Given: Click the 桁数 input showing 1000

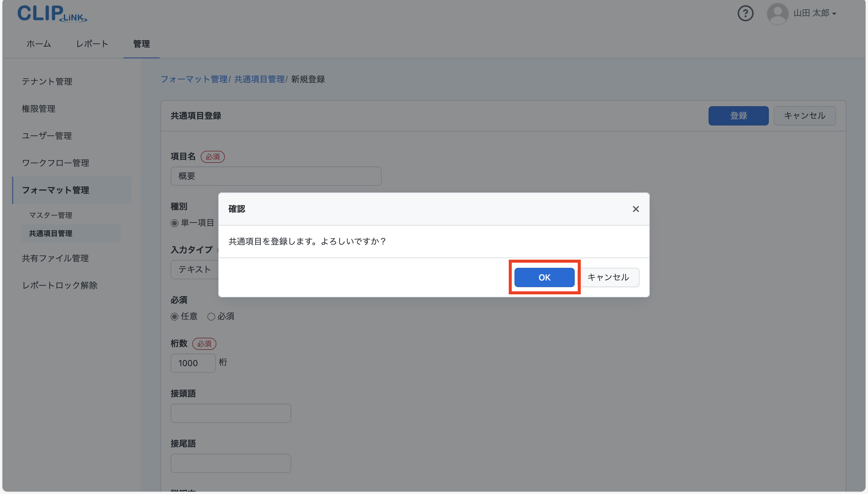Looking at the screenshot, I should [x=193, y=363].
